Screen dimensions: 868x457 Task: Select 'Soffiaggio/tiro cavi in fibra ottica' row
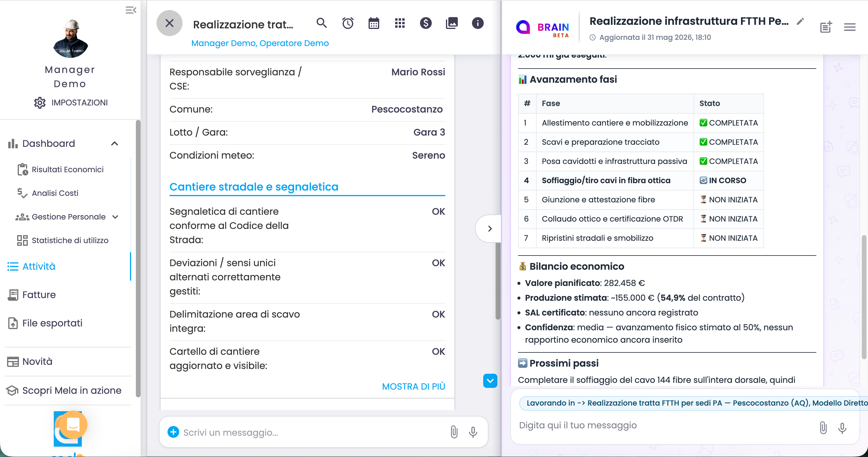point(641,180)
